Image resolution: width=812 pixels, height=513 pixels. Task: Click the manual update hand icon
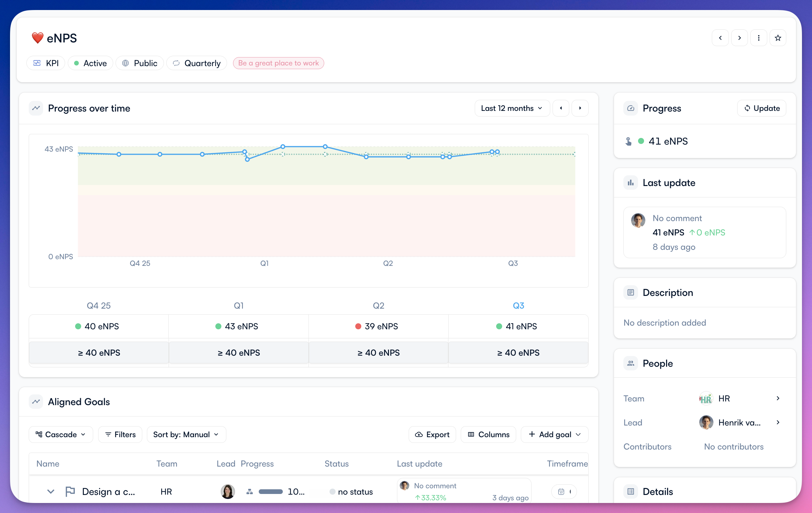(x=628, y=141)
